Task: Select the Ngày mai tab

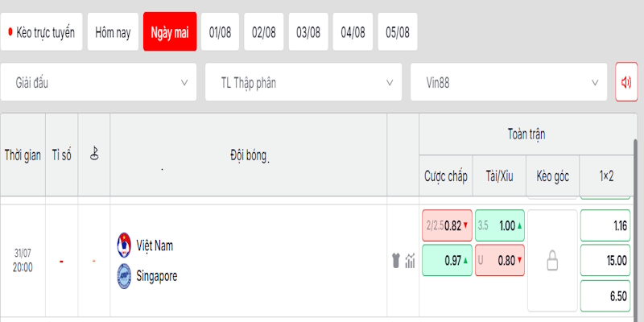Action: (x=170, y=32)
